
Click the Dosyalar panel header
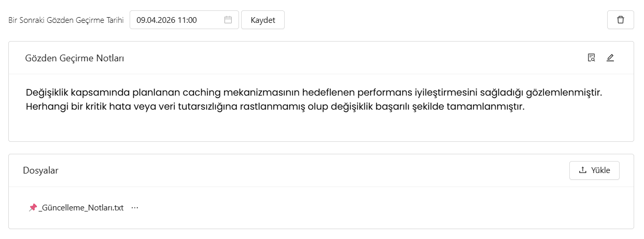[x=321, y=170]
